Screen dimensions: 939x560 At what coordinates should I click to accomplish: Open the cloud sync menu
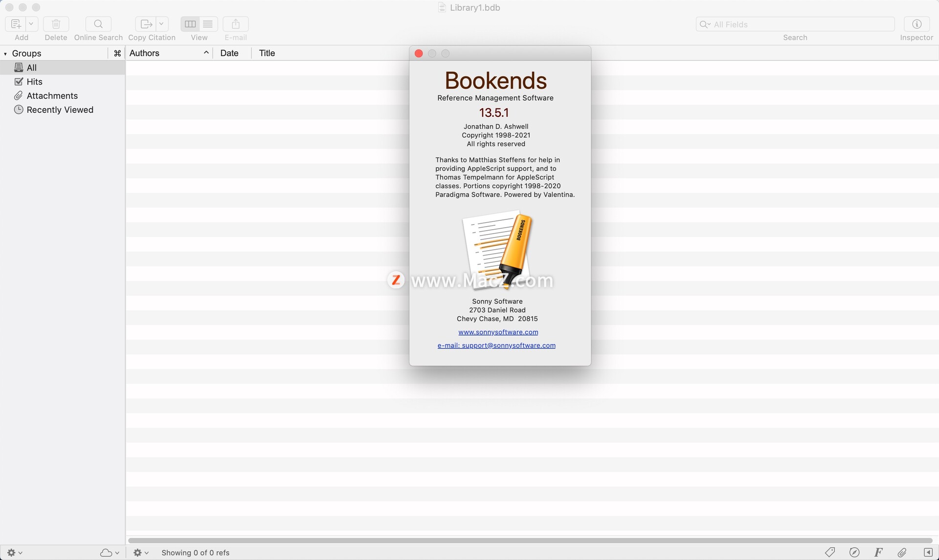pyautogui.click(x=110, y=553)
